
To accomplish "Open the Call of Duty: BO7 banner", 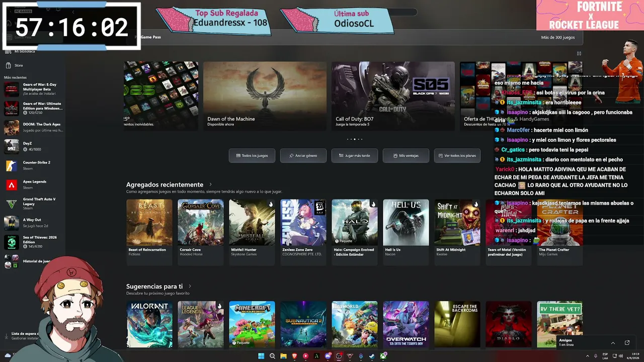I will point(393,96).
